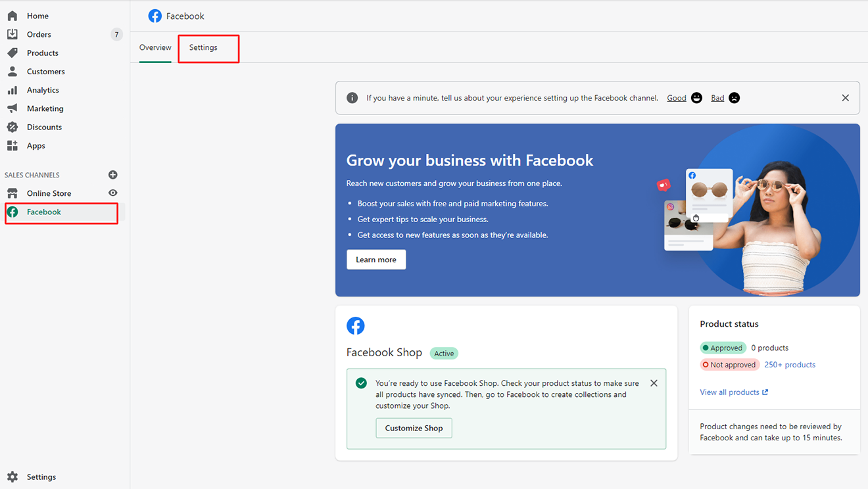Click the Settings gear icon at bottom
868x489 pixels.
point(12,477)
